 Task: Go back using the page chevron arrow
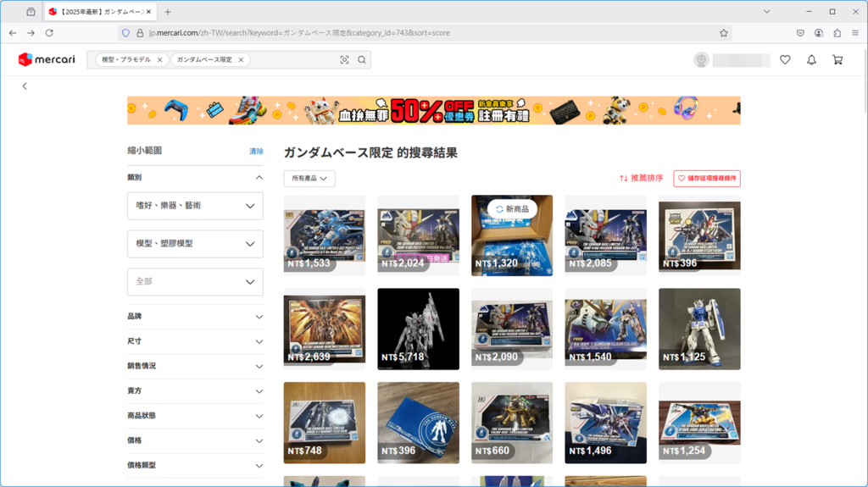coord(25,86)
